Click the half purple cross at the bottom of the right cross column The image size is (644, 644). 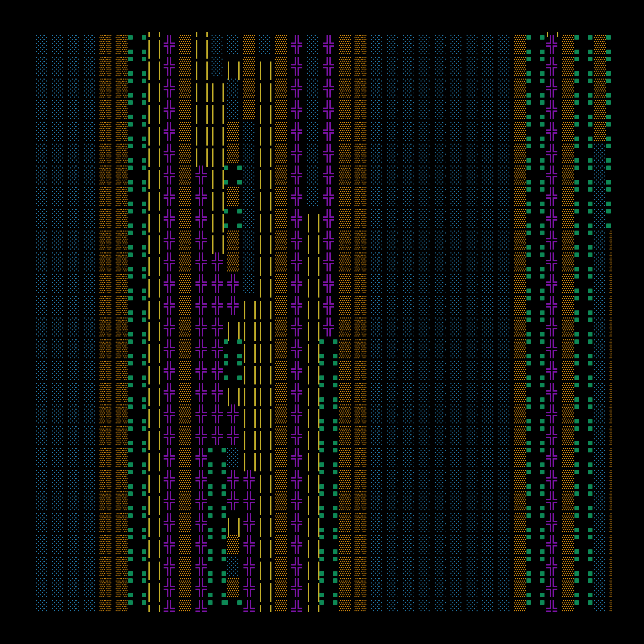pos(551,606)
